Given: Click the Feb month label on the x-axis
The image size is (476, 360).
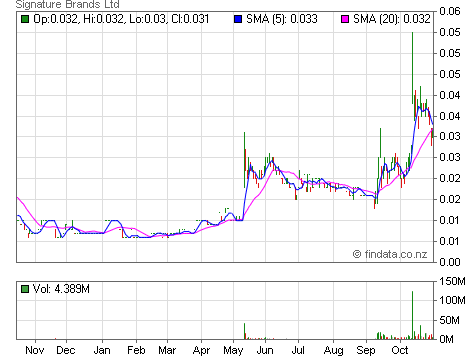Looking at the screenshot, I should point(136,350).
